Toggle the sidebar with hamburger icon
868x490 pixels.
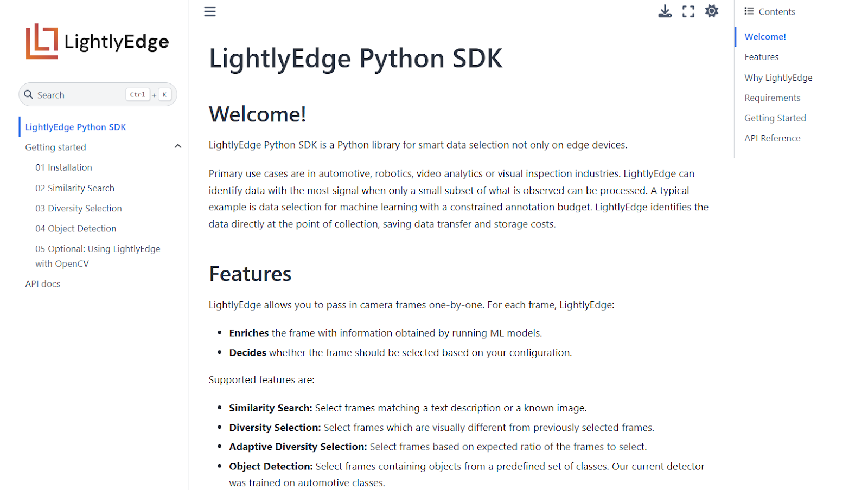click(x=210, y=11)
